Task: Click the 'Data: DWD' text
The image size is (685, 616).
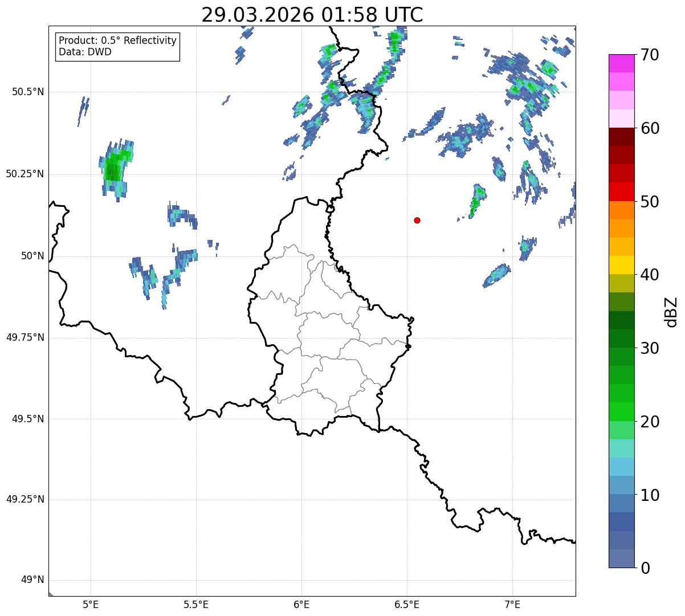Action: click(x=85, y=52)
